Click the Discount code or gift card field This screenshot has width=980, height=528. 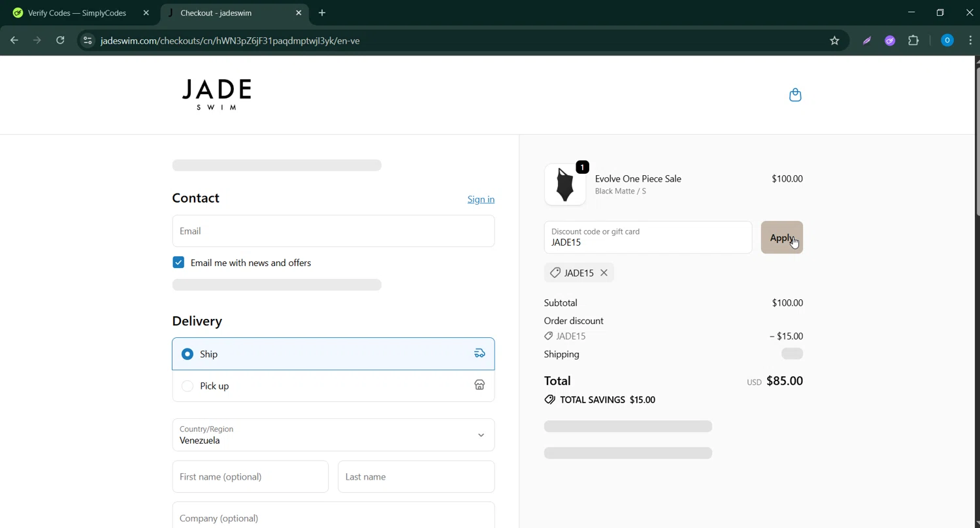pos(648,237)
